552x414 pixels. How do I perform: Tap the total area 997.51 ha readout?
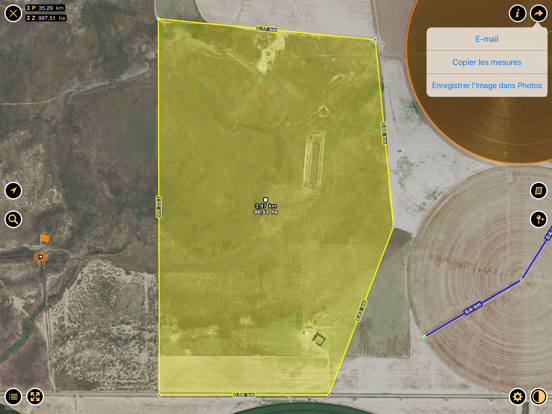(46, 18)
